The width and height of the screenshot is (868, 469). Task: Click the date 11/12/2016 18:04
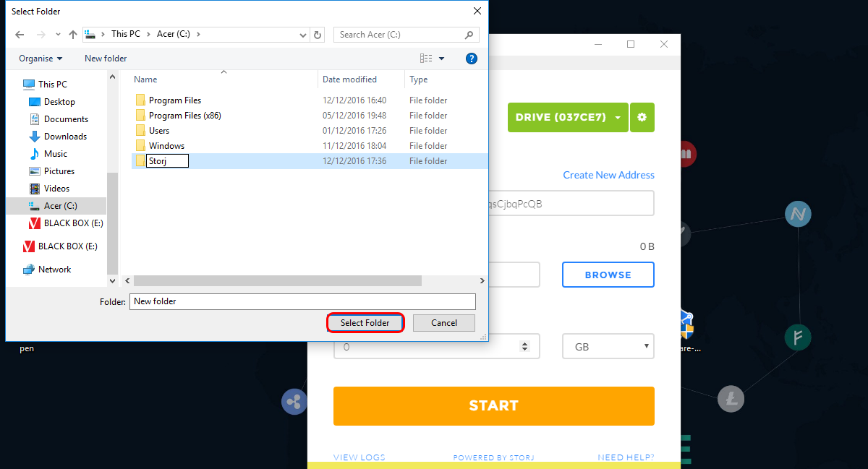(354, 146)
